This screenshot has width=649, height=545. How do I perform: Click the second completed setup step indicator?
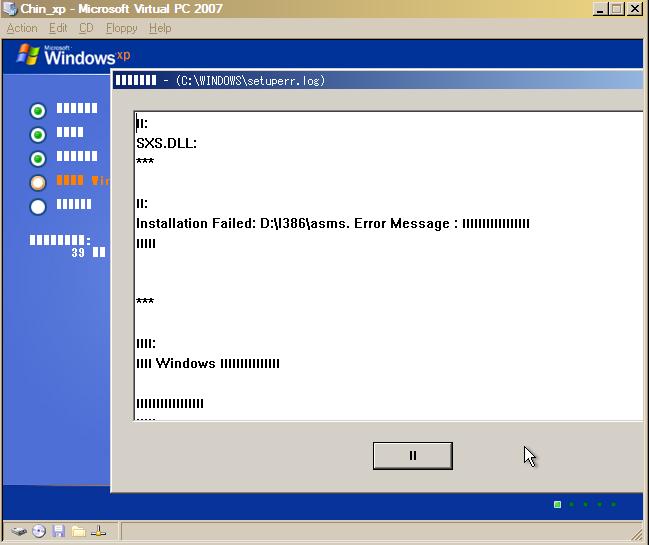click(38, 135)
